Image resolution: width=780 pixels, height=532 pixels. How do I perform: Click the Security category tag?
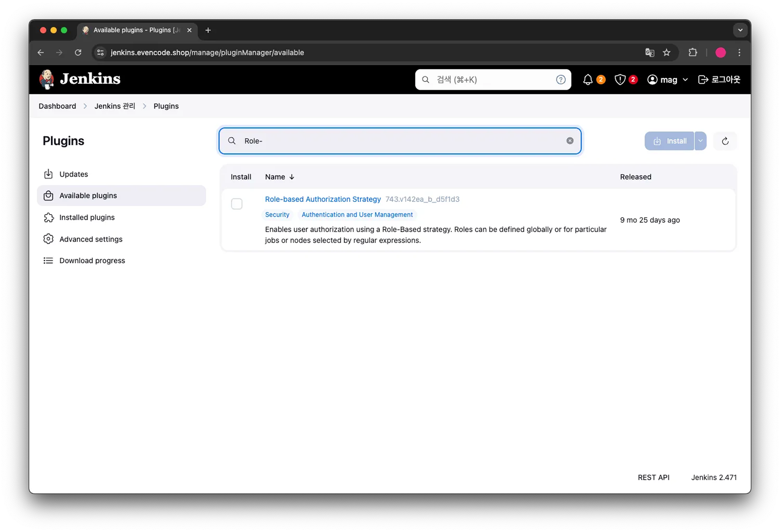pos(277,215)
